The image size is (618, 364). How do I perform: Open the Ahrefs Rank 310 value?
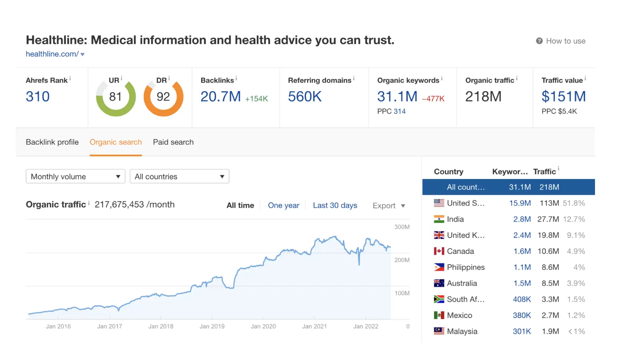38,97
